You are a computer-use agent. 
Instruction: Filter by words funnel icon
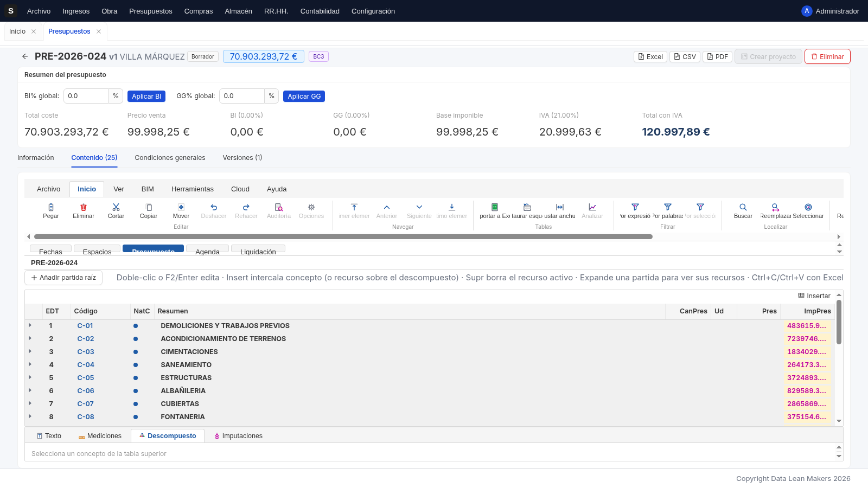pyautogui.click(x=668, y=207)
